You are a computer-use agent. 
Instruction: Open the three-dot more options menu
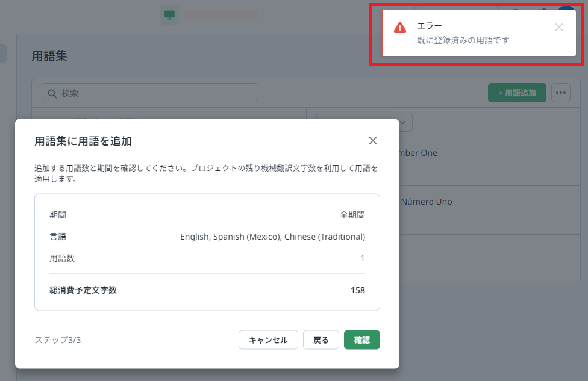point(561,93)
